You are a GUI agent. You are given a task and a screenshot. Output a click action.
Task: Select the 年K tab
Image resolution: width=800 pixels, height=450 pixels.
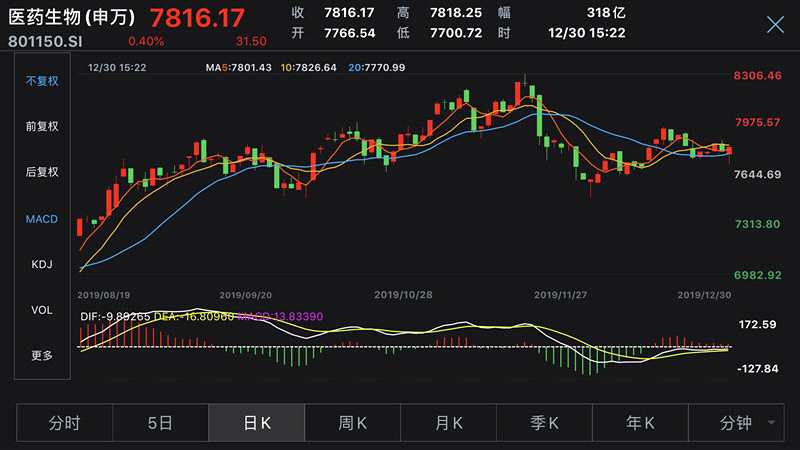click(640, 423)
